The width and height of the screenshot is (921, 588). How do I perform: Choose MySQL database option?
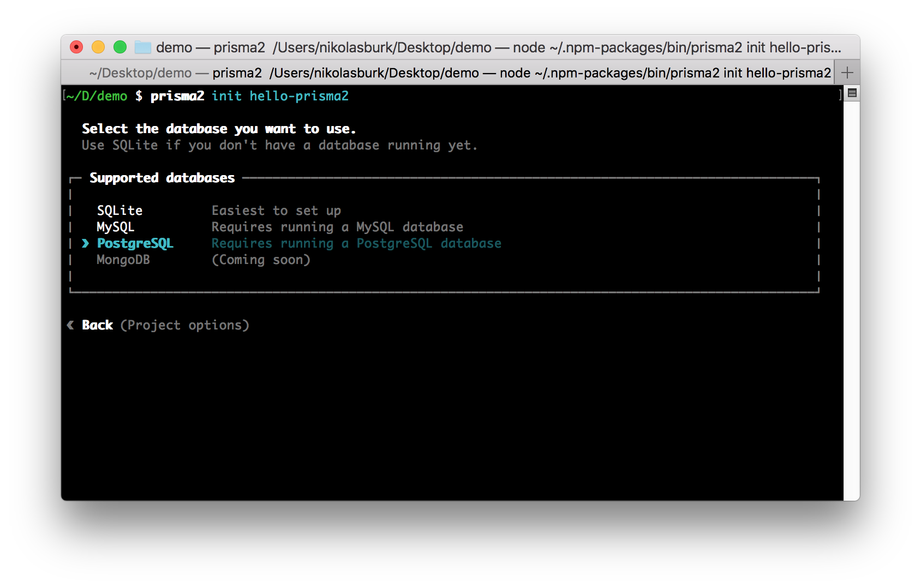pyautogui.click(x=116, y=227)
